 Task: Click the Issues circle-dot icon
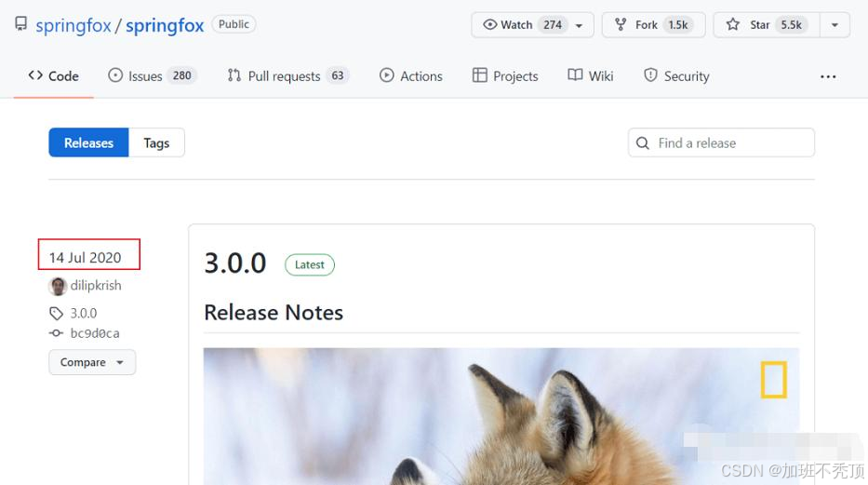pos(115,75)
